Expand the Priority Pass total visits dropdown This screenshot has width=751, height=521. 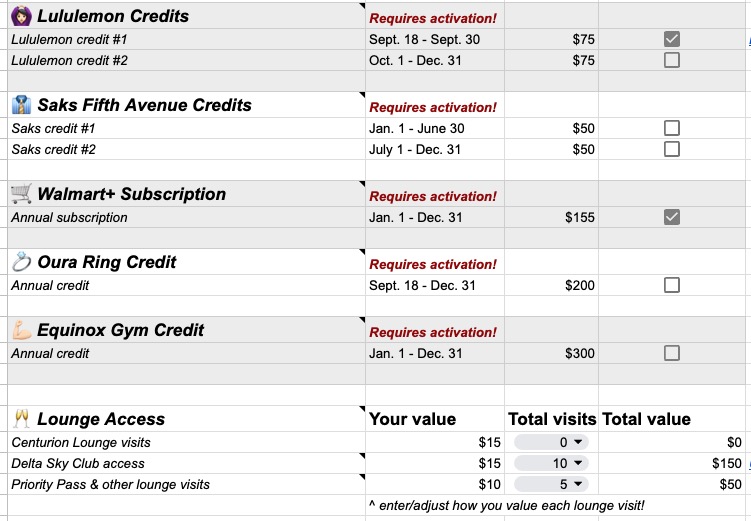coord(553,484)
